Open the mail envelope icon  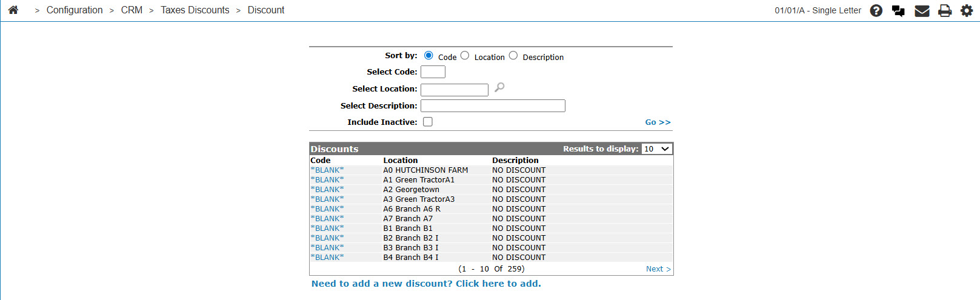922,11
